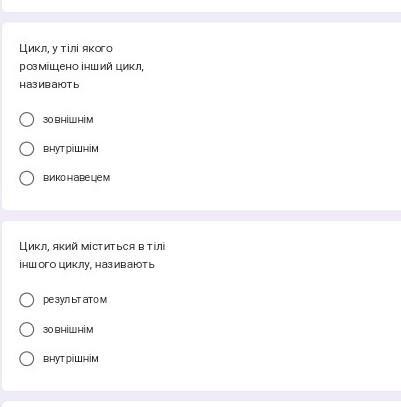Click the line 'розміщено інший цикл,'
The image size is (401, 407).
click(82, 67)
